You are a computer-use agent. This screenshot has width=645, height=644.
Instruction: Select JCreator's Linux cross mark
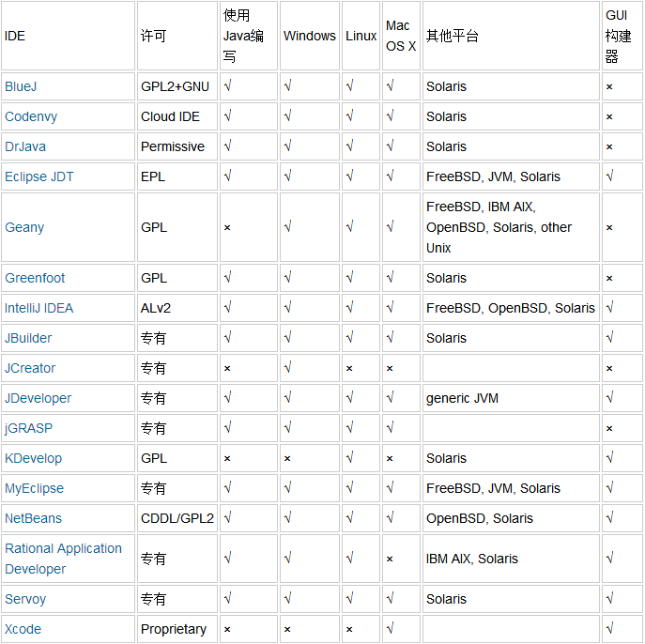coord(349,368)
